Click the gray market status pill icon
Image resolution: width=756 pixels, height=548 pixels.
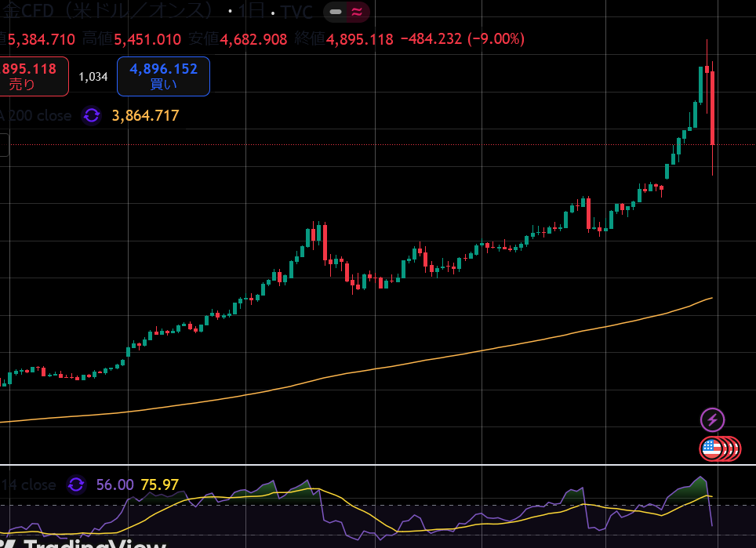click(x=335, y=13)
